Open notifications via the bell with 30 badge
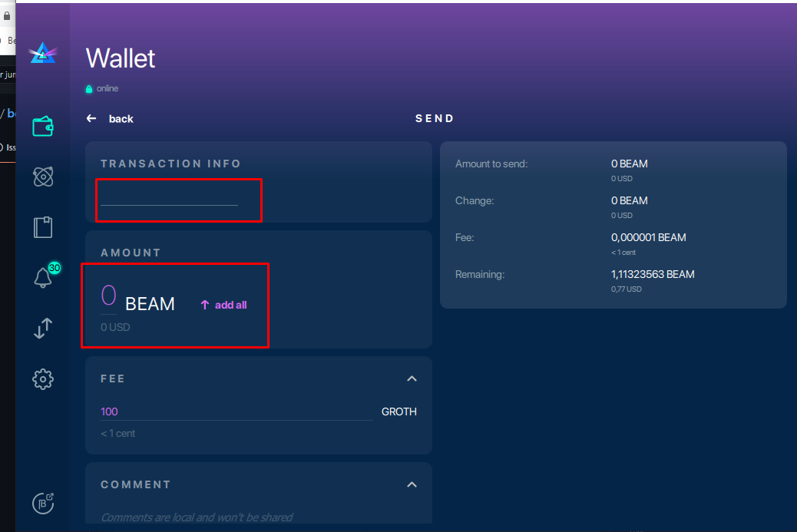 (42, 277)
